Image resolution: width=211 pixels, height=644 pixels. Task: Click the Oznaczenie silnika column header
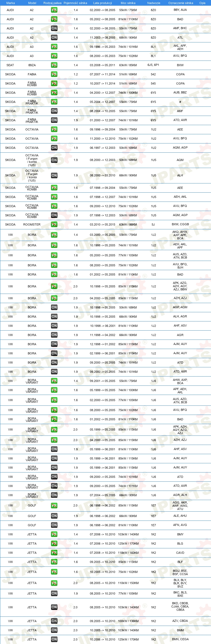click(181, 3)
